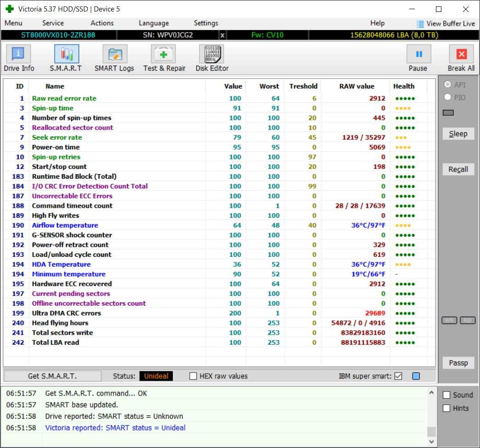The height and width of the screenshot is (448, 480).
Task: Open the Drive Info panel
Action: click(x=18, y=58)
